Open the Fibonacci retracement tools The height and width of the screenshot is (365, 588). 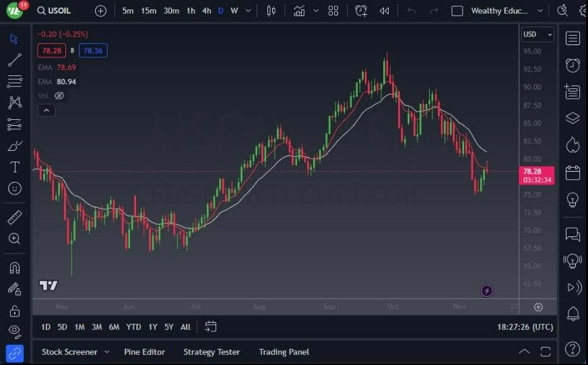[x=15, y=81]
